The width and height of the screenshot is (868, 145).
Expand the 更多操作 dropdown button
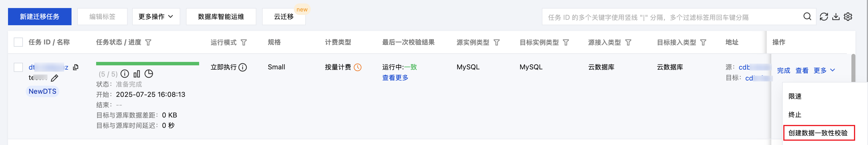tap(156, 17)
